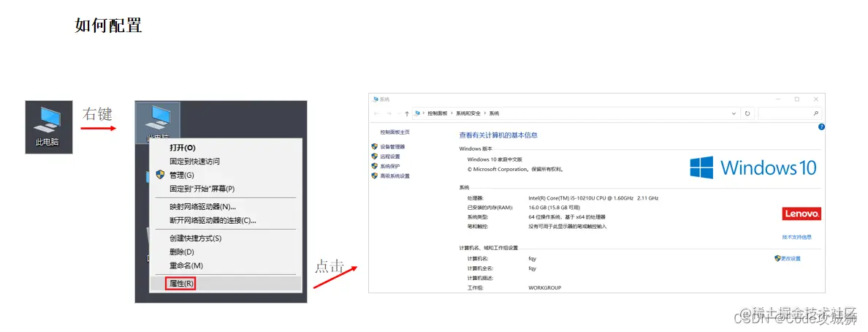Click the shield icon beside 系统保护

(x=374, y=166)
